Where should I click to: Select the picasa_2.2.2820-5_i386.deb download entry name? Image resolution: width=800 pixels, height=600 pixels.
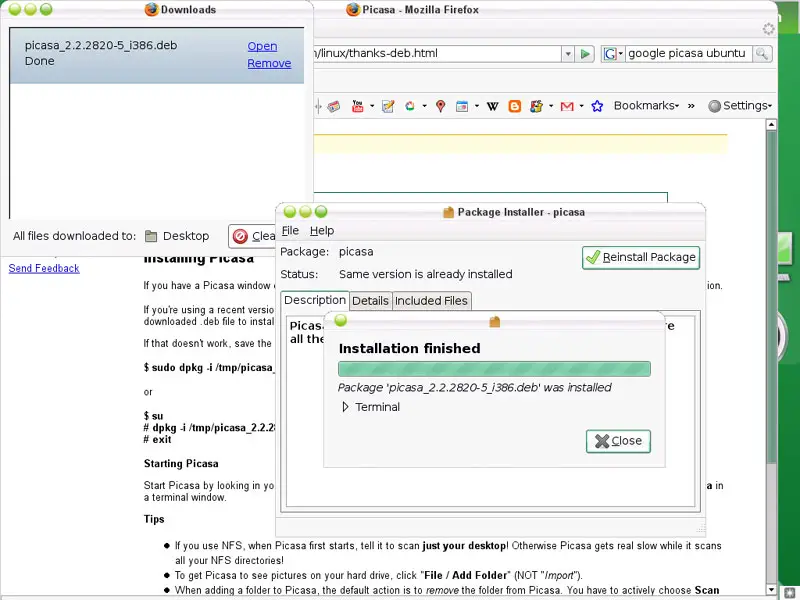(x=101, y=45)
